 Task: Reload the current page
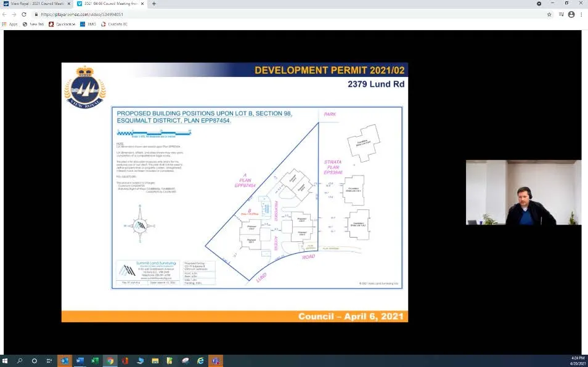tap(24, 14)
